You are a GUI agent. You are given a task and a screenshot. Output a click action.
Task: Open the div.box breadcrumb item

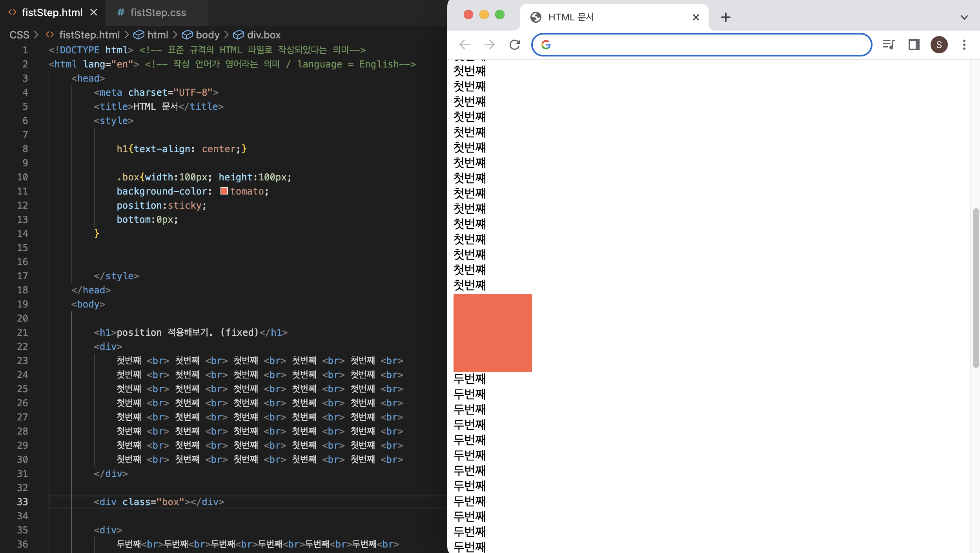(263, 35)
